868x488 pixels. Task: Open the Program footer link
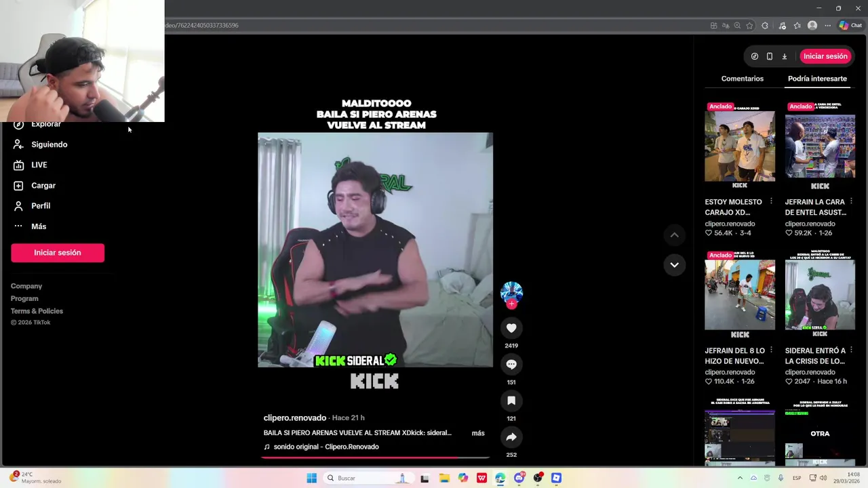24,298
